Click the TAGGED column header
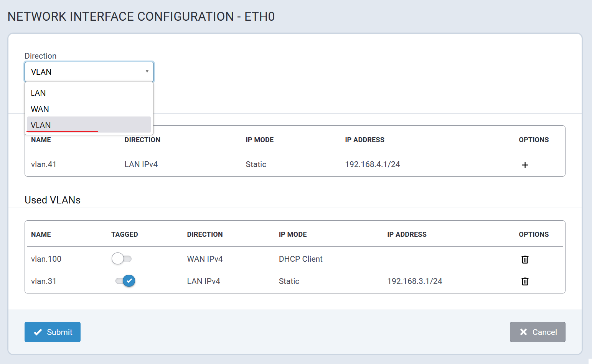The height and width of the screenshot is (364, 592). point(124,234)
